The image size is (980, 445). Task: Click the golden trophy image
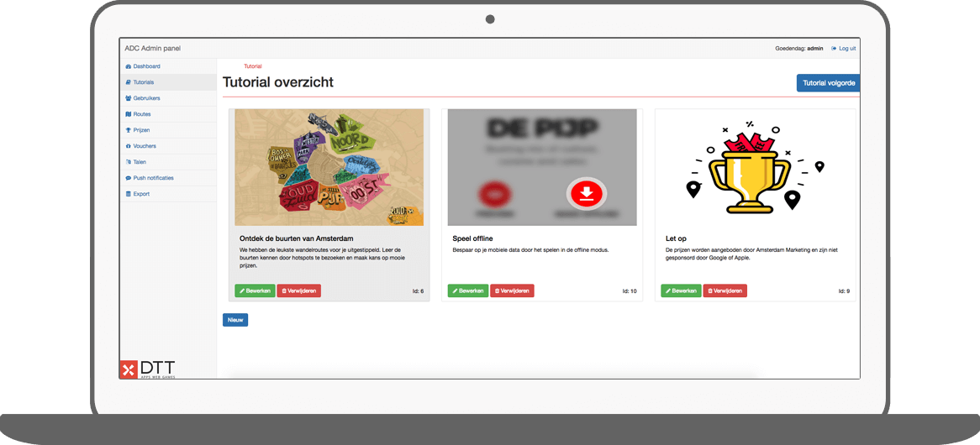(x=756, y=167)
